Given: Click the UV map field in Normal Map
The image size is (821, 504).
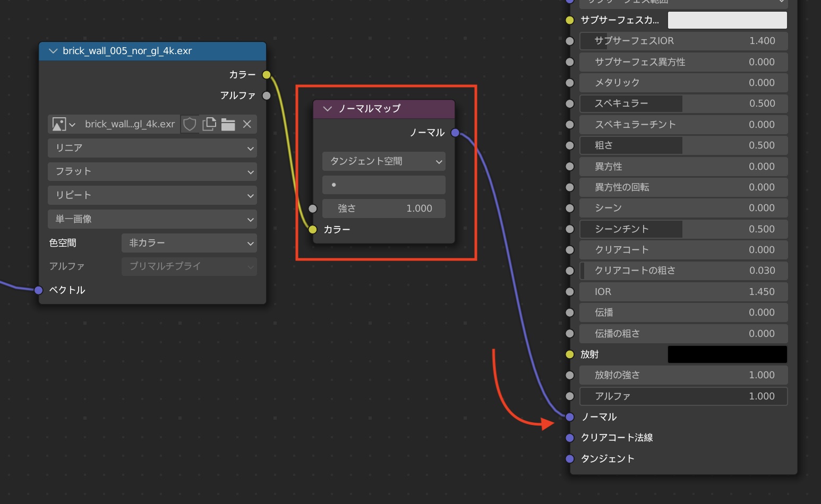Looking at the screenshot, I should pyautogui.click(x=383, y=185).
